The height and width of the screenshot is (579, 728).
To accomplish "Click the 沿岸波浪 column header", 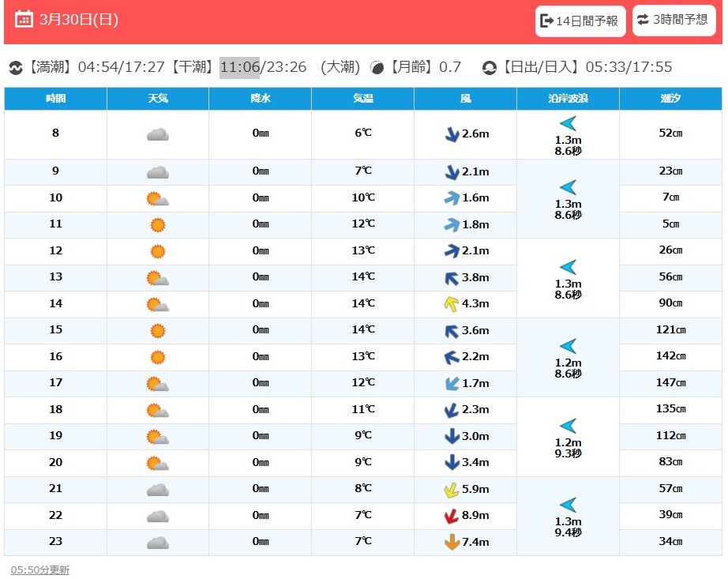I will 569,99.
